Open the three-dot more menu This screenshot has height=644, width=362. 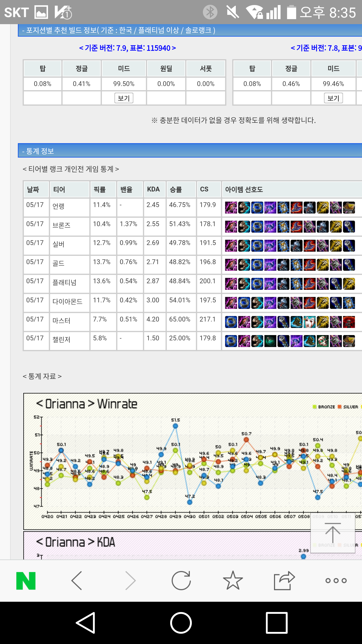[x=336, y=581]
